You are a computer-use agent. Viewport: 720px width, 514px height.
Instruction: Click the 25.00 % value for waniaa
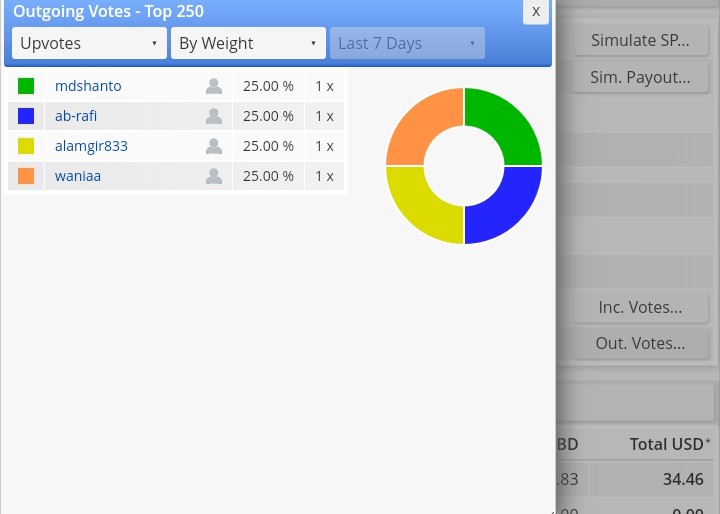[268, 176]
